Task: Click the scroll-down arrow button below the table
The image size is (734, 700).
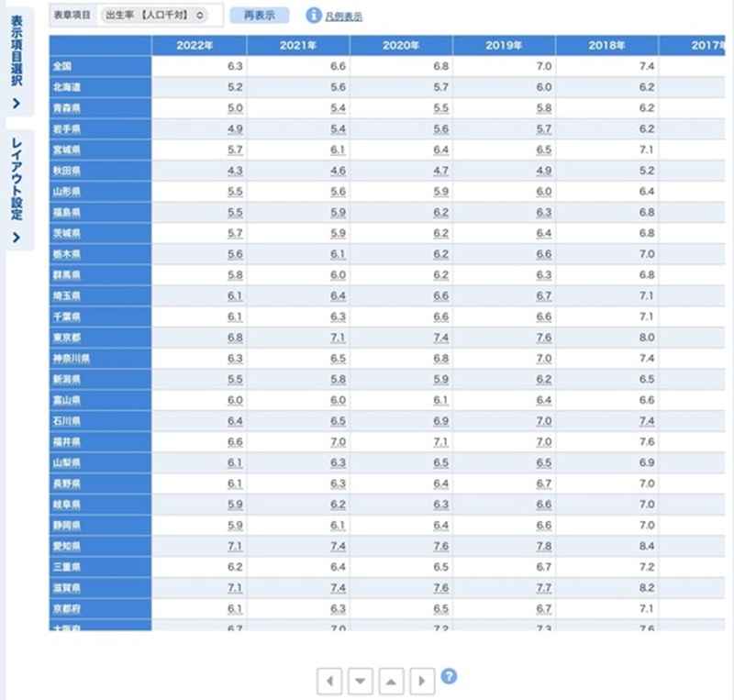Action: pos(361,681)
